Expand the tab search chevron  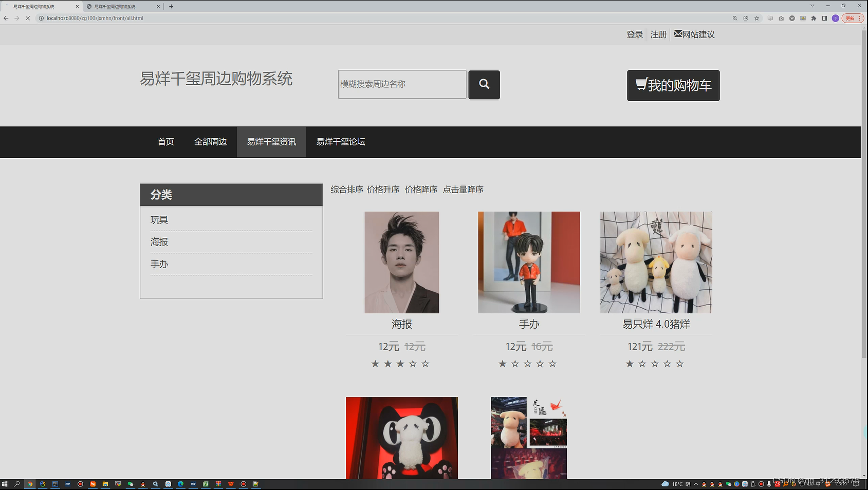pyautogui.click(x=812, y=6)
